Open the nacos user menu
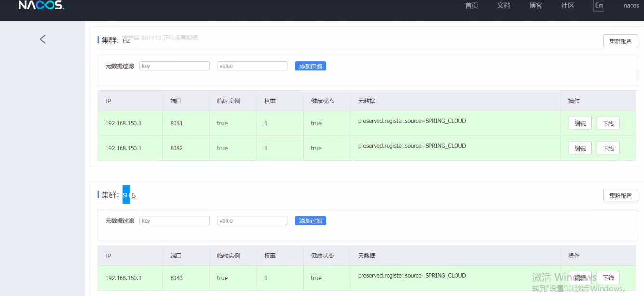The height and width of the screenshot is (296, 644). coord(631,6)
